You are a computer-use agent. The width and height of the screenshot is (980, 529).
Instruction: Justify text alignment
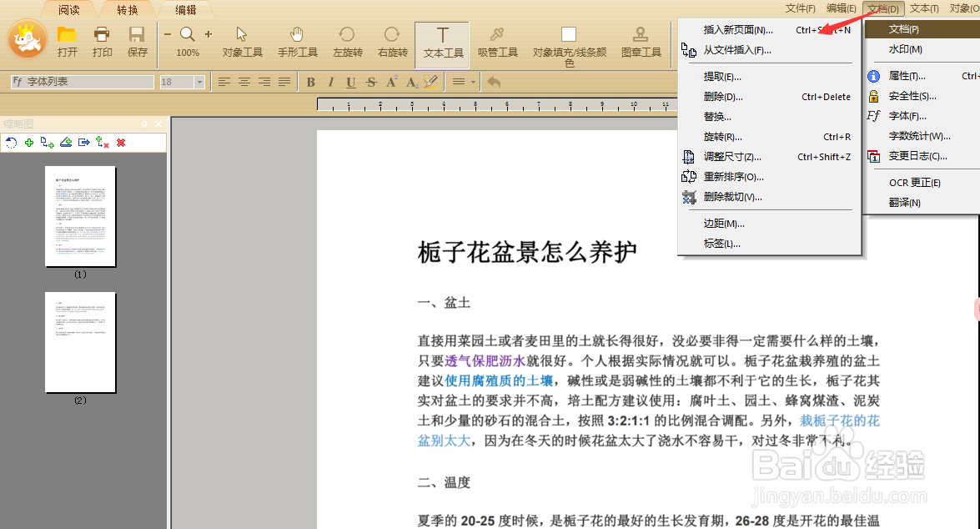tap(284, 82)
